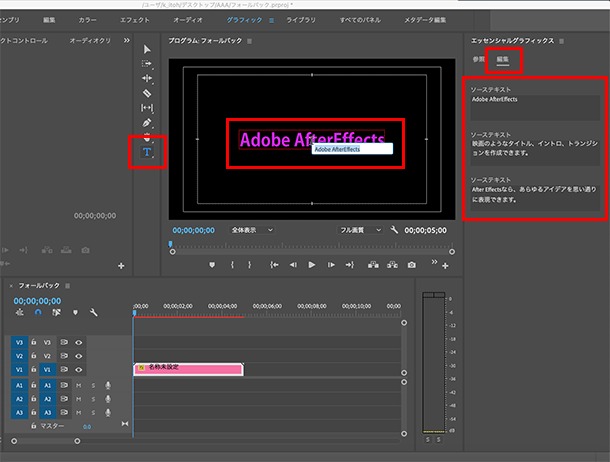Select the Hand tool
610x462 pixels.
(147, 137)
